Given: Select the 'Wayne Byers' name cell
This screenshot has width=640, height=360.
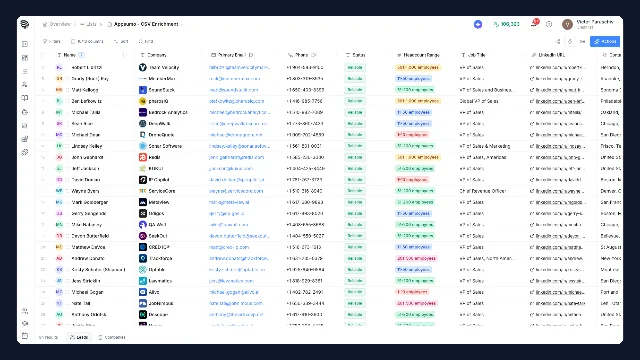Looking at the screenshot, I should 85,191.
